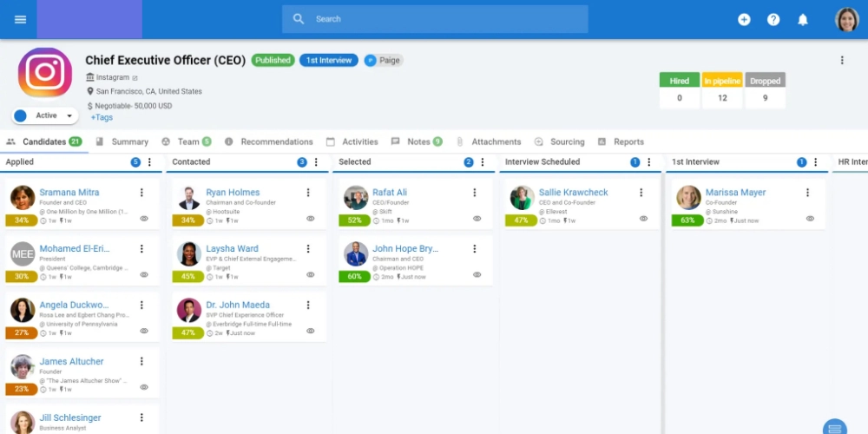Image resolution: width=868 pixels, height=434 pixels.
Task: Open John Hope Bryant card options menu
Action: pyautogui.click(x=475, y=249)
